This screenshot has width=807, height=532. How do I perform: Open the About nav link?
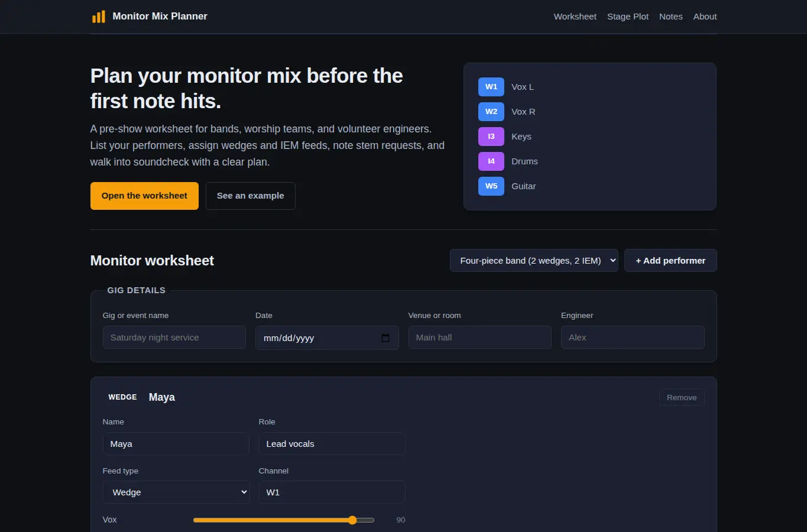[x=705, y=17]
